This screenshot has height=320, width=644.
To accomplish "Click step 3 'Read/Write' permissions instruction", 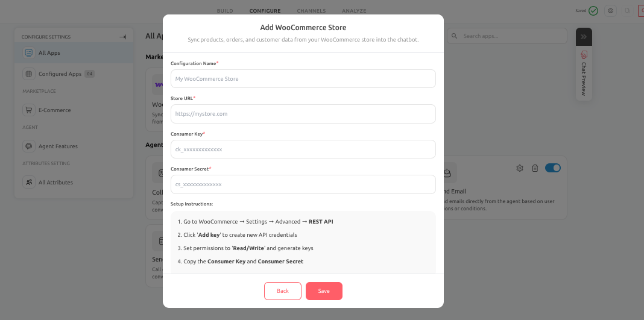I will [x=245, y=248].
